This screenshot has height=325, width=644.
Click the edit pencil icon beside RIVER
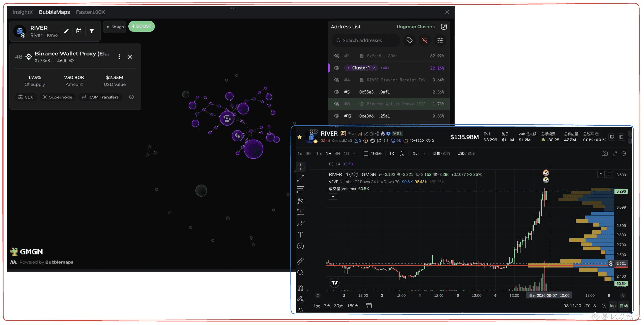[x=66, y=31]
